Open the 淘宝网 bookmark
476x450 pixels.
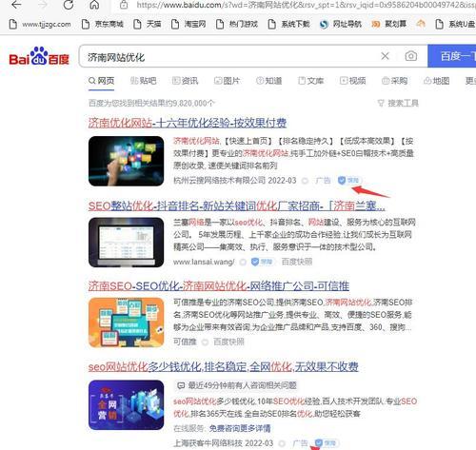click(188, 24)
